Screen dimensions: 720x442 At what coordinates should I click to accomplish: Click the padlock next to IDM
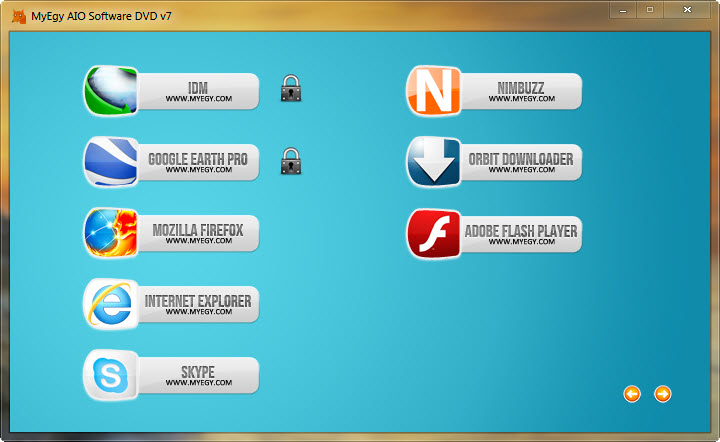[x=291, y=88]
